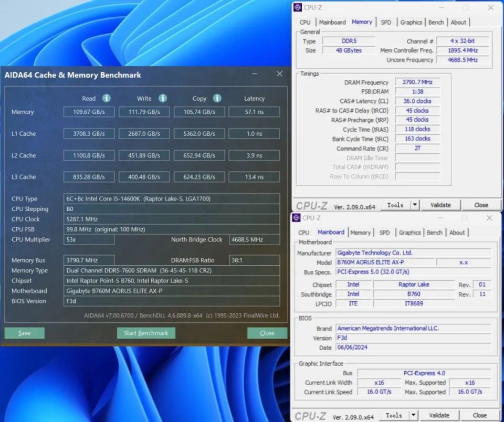
Task: Open Tools dropdown arrow in bottom CPU-Z window
Action: point(414,415)
